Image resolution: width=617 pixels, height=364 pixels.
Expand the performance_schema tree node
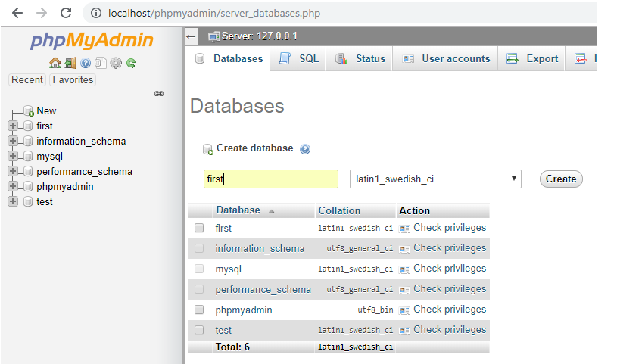click(x=12, y=172)
